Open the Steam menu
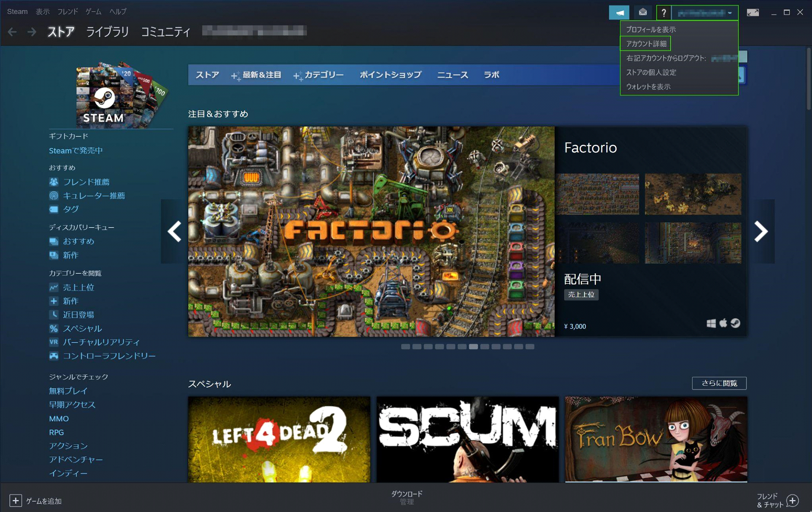This screenshot has height=512, width=812. point(17,12)
